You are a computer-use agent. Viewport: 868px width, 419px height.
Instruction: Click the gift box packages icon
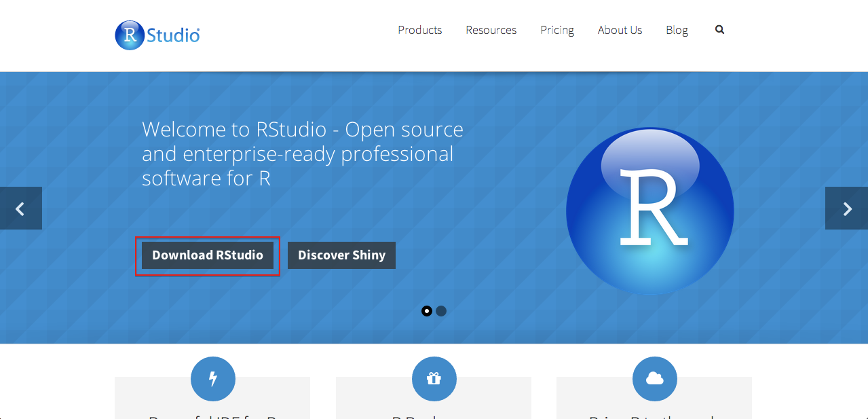[434, 379]
